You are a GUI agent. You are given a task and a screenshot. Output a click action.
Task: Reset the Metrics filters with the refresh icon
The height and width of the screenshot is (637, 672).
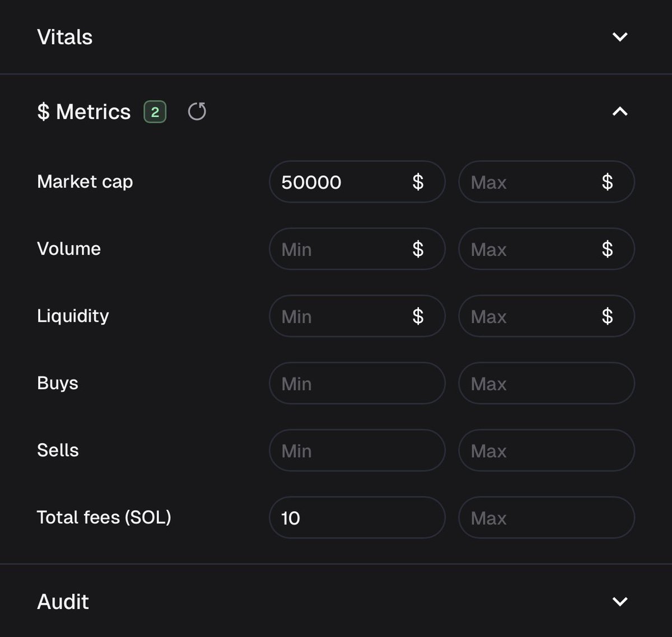point(197,111)
